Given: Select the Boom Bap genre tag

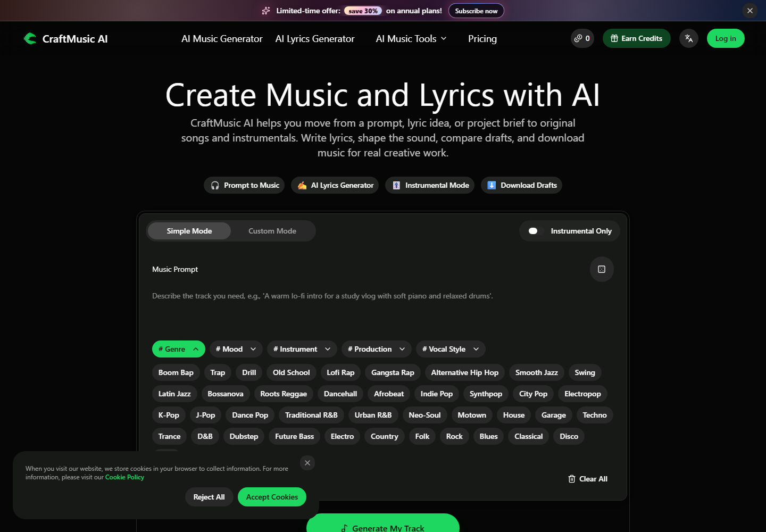Looking at the screenshot, I should click(x=176, y=372).
